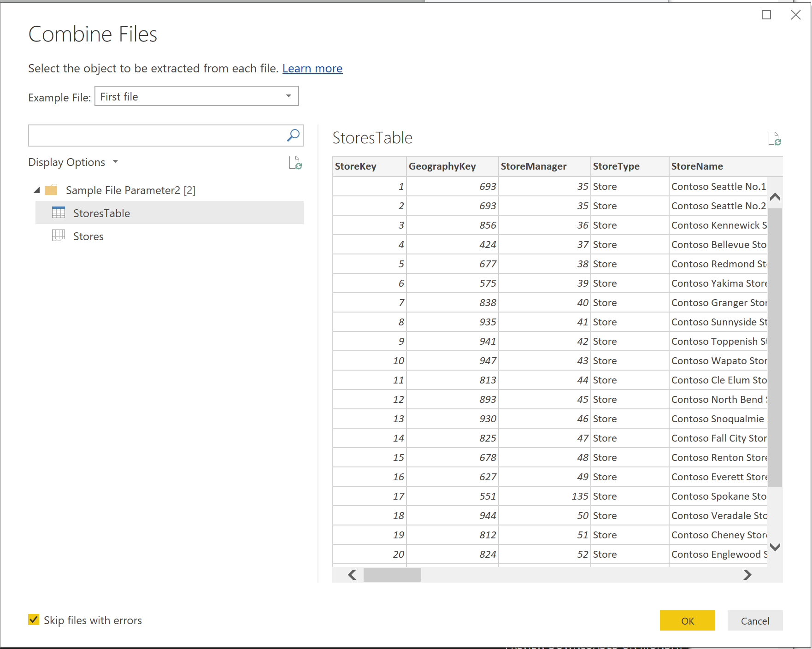
Task: Click the preview scroll down arrow
Action: coord(775,547)
